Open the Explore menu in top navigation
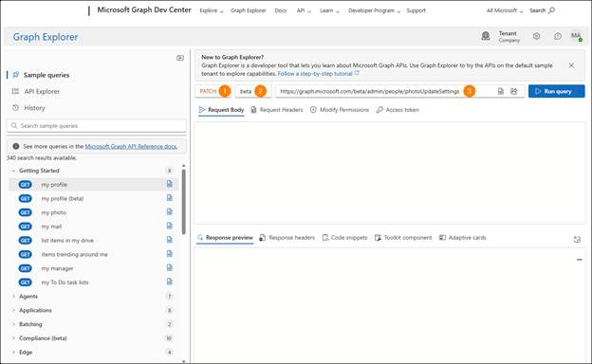Screen dimensions: 592x364 [x=212, y=10]
